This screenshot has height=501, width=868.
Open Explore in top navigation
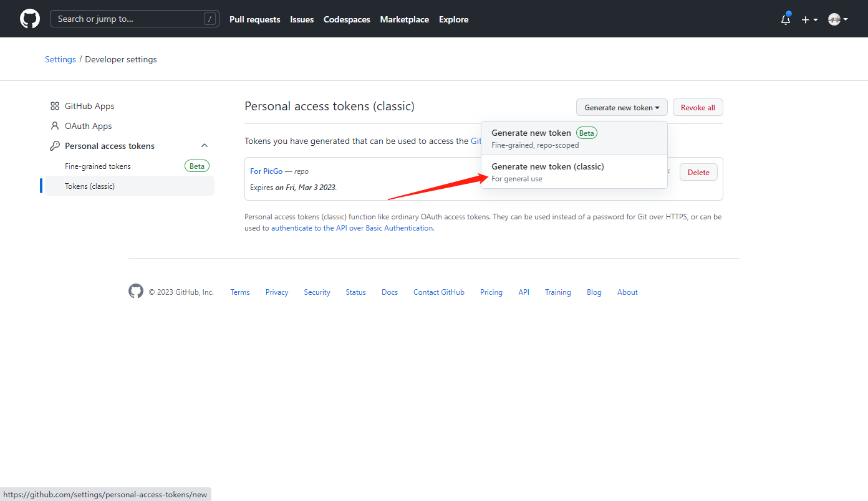[x=453, y=19]
